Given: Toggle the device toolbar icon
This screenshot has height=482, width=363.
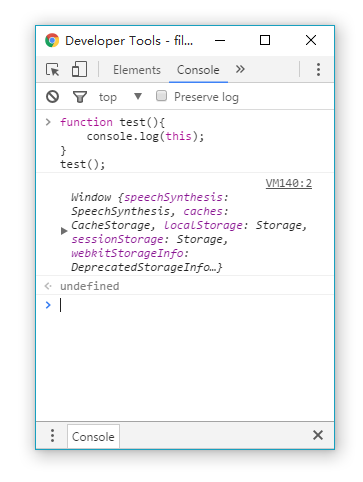Looking at the screenshot, I should (x=79, y=69).
